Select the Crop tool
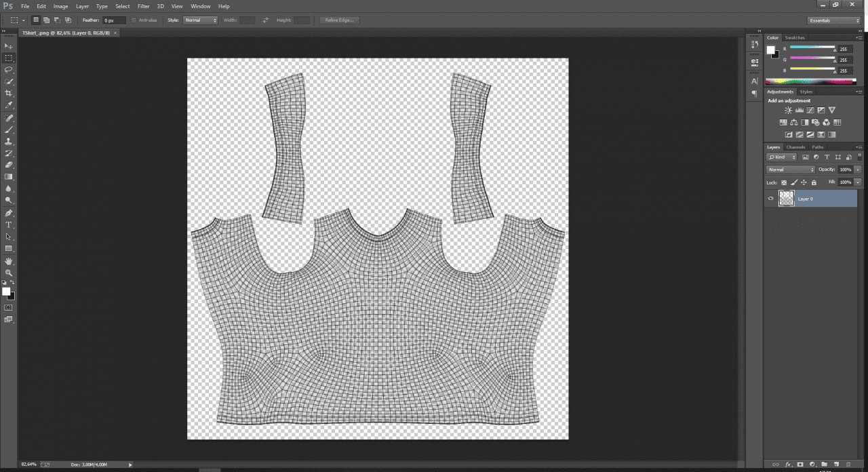 tap(9, 93)
